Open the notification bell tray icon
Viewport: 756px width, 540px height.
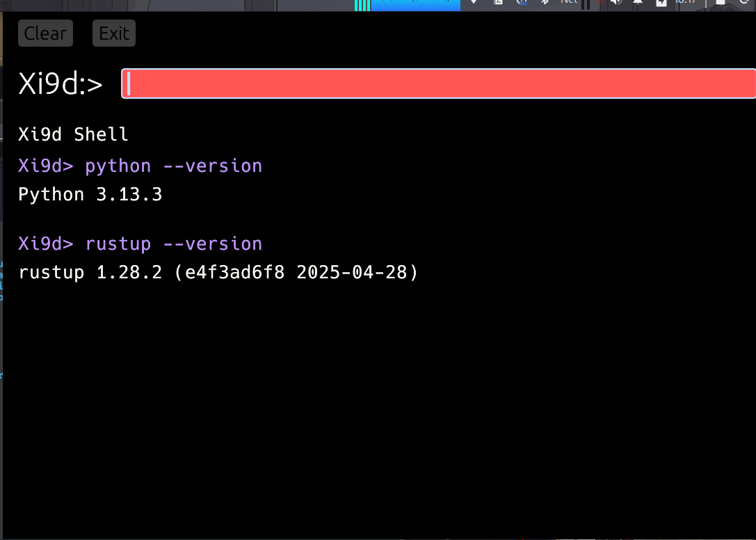[638, 2]
